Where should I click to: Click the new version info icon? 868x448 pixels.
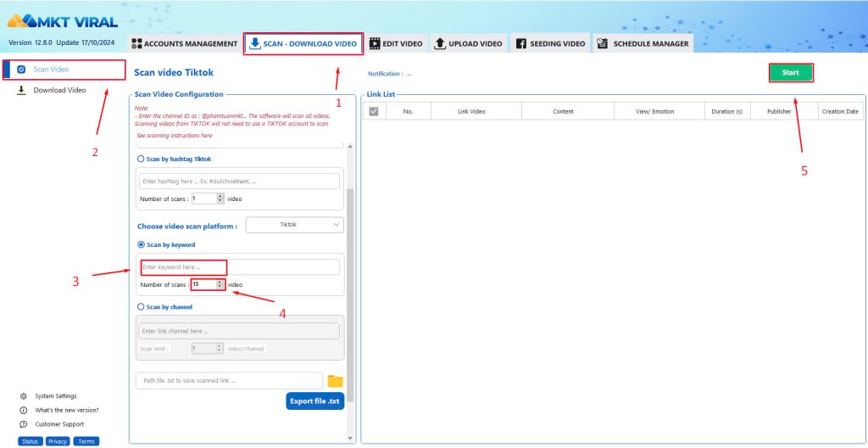pyautogui.click(x=23, y=411)
